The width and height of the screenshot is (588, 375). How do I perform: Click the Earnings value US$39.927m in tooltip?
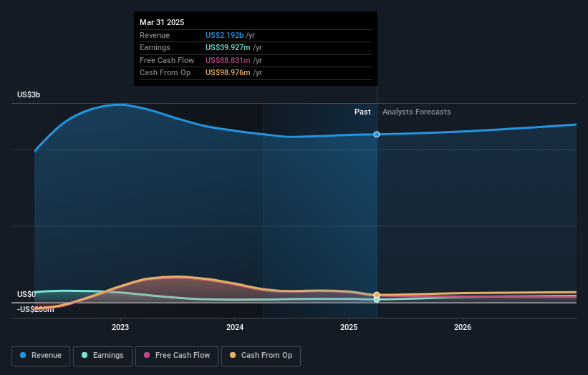pos(228,47)
